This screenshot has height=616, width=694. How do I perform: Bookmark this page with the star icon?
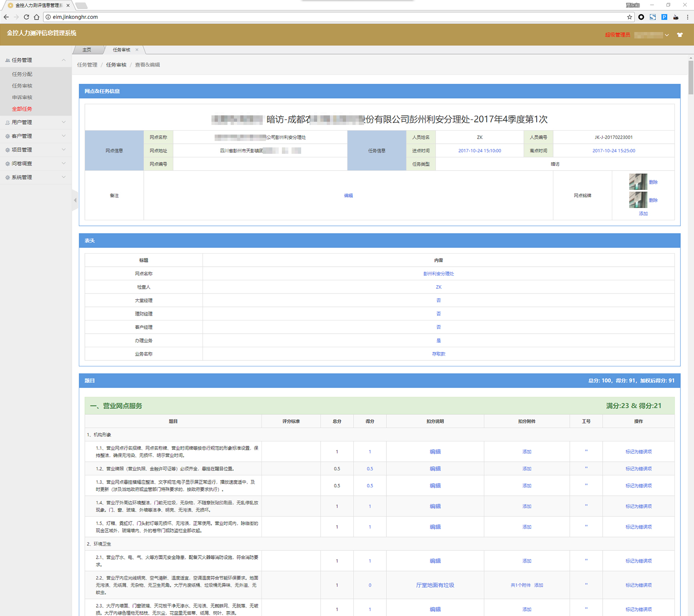pyautogui.click(x=629, y=17)
